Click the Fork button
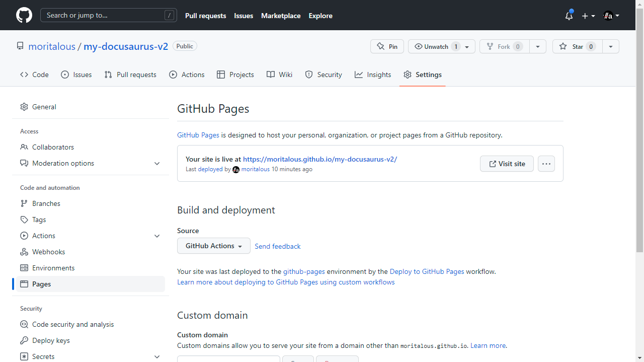 (x=503, y=46)
